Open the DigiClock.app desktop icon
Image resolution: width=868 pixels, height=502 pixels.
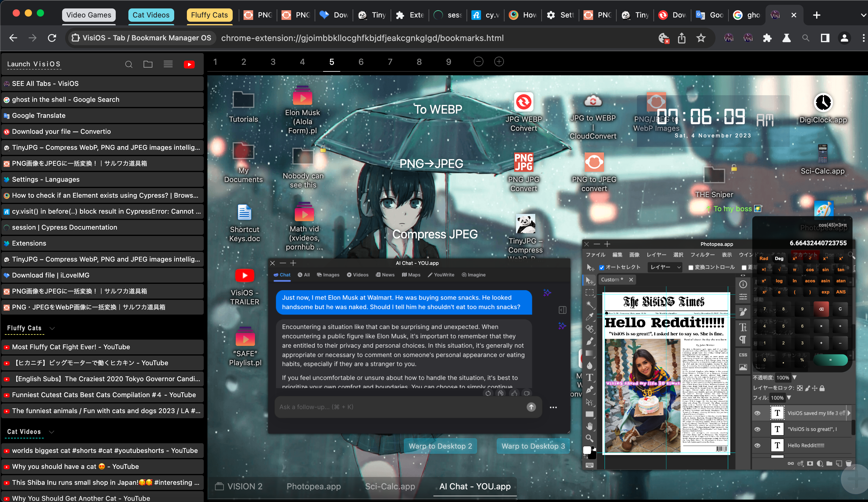coord(823,108)
